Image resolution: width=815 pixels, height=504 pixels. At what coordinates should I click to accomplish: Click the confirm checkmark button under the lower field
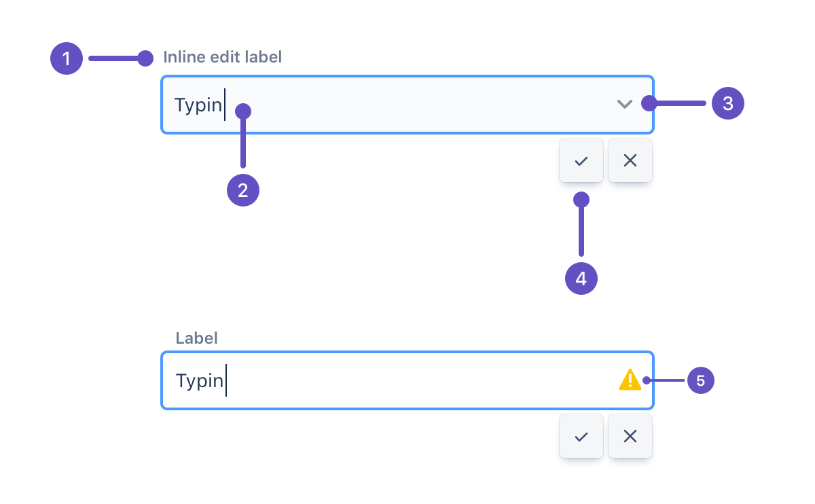tap(581, 437)
